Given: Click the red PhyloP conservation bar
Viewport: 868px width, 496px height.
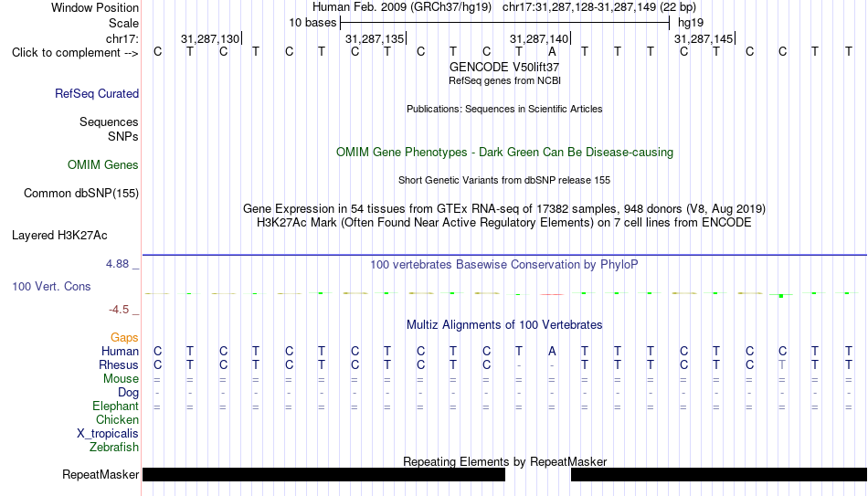Looking at the screenshot, I should point(552,294).
